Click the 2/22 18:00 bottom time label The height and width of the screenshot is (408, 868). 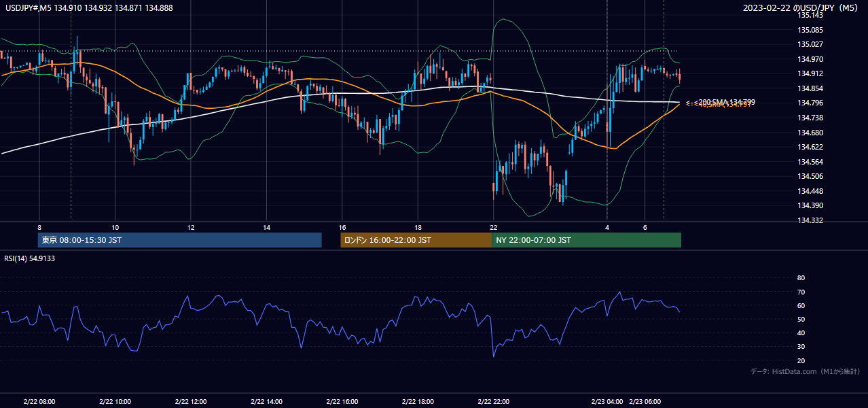418,401
